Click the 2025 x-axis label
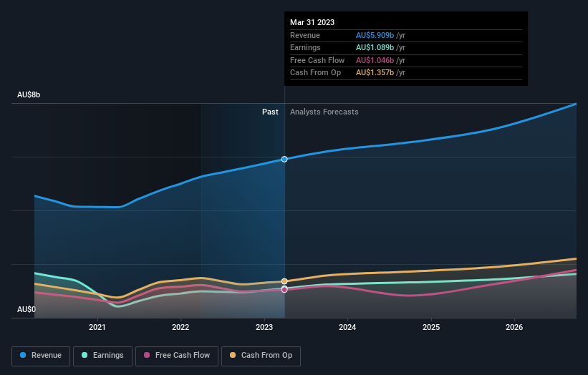The image size is (588, 375). (431, 327)
